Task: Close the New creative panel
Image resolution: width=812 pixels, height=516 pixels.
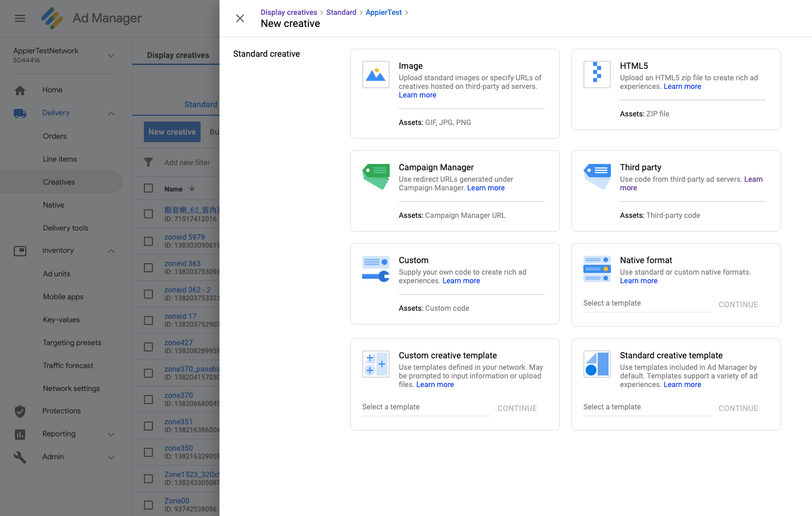Action: tap(240, 18)
